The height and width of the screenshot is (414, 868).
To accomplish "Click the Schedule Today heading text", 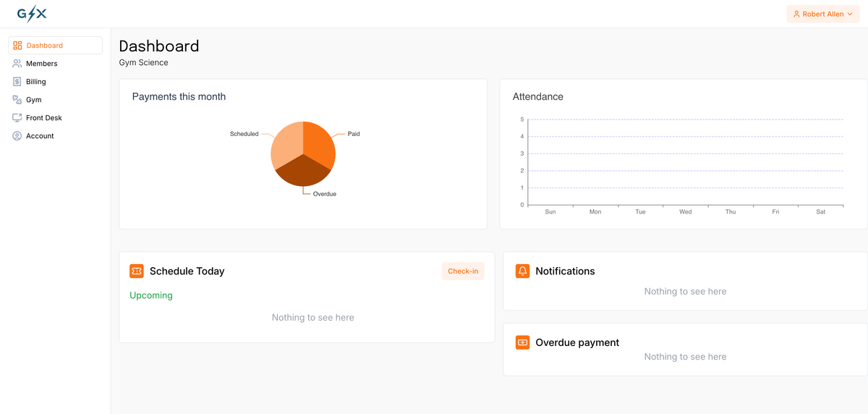I will [x=187, y=271].
